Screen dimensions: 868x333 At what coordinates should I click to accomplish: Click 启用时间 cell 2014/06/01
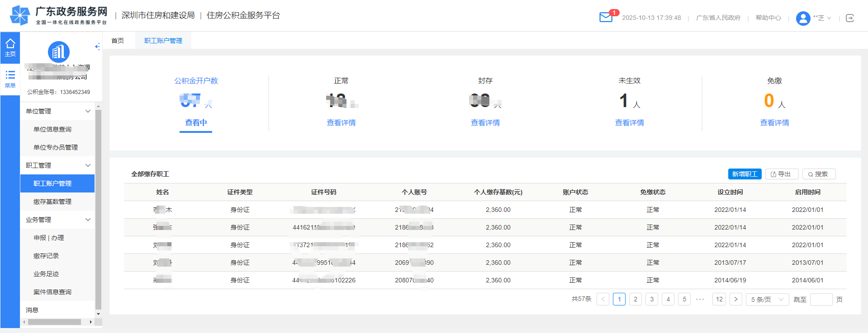tap(807, 280)
